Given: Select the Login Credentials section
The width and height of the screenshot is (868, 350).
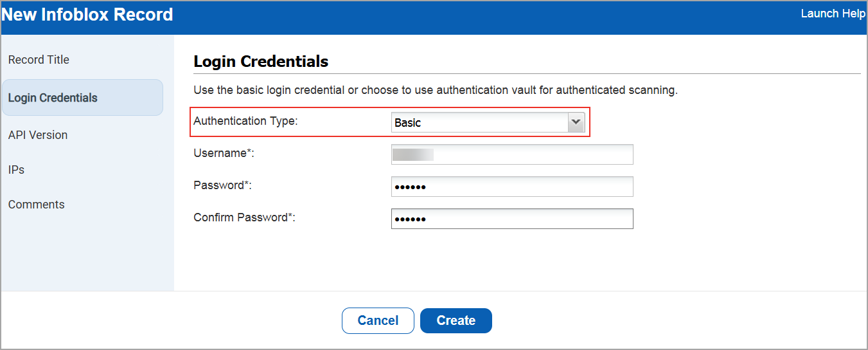Looking at the screenshot, I should 82,98.
